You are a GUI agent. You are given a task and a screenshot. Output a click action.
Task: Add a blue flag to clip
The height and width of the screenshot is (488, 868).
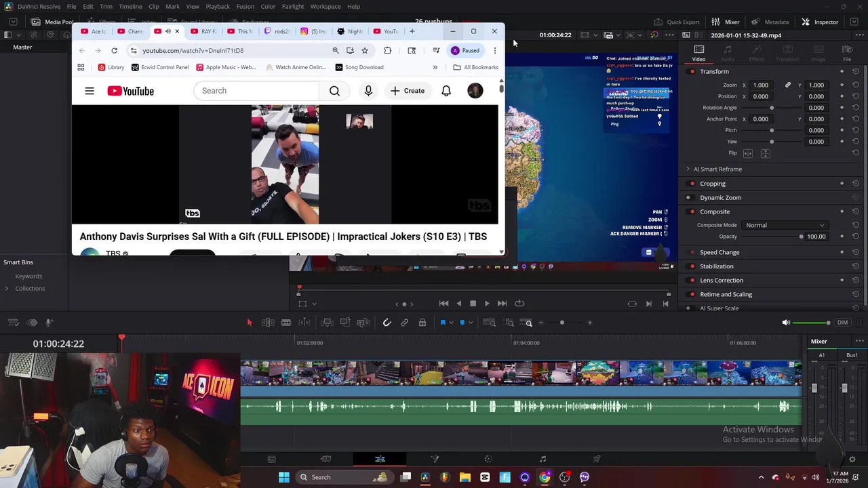pos(443,323)
